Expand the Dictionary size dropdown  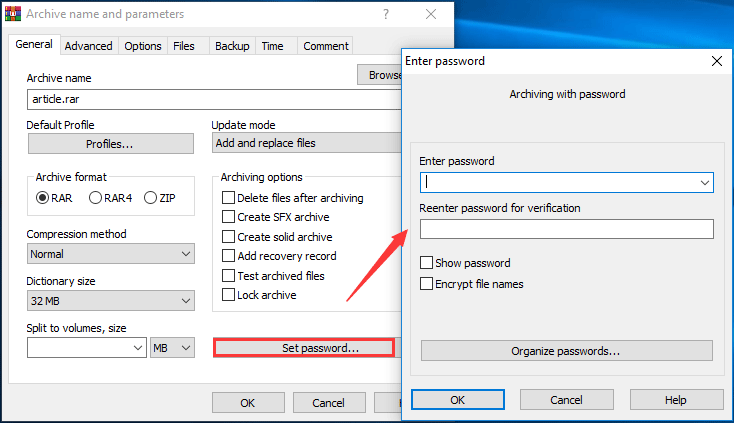pos(185,301)
